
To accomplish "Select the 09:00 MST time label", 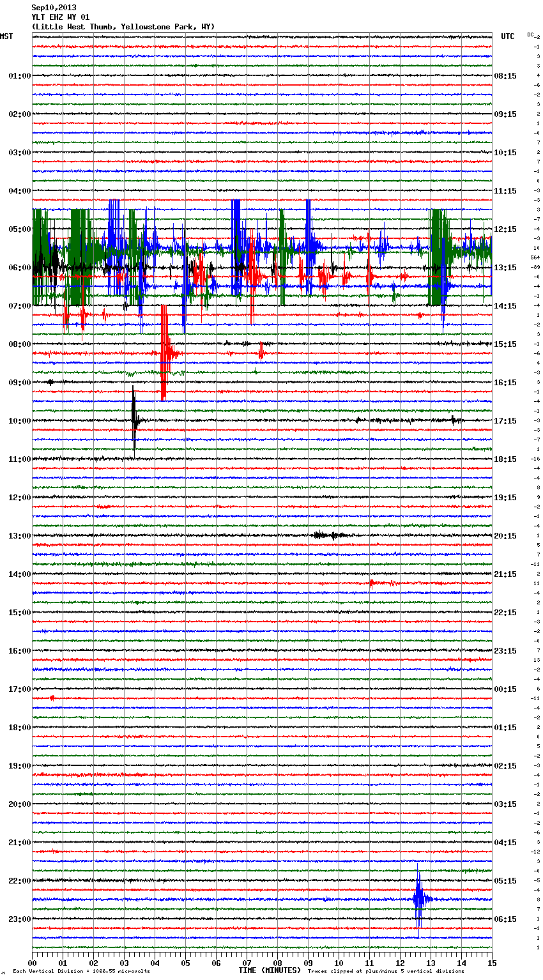I will 20,383.
